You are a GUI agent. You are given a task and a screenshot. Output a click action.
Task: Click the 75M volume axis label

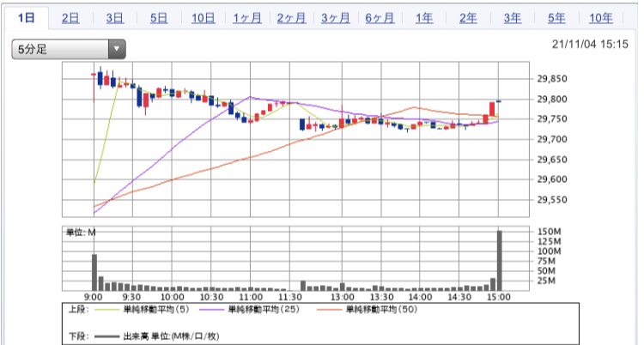546,261
